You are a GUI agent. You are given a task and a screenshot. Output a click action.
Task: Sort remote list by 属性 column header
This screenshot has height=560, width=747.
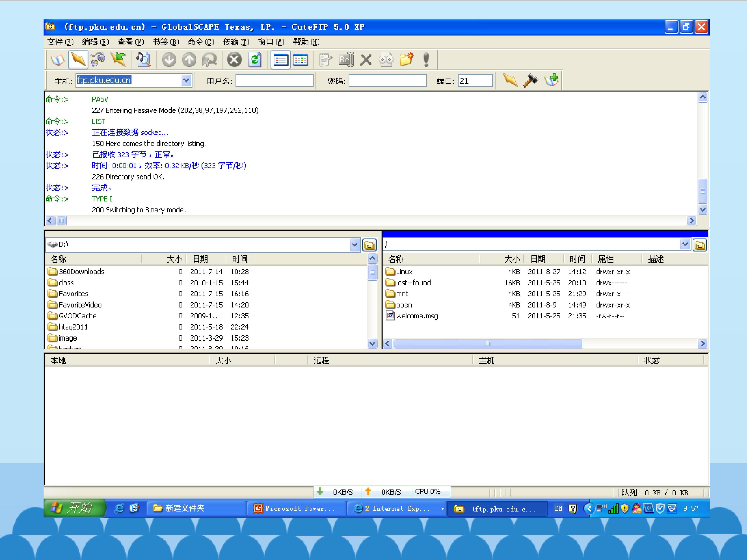tap(616, 259)
